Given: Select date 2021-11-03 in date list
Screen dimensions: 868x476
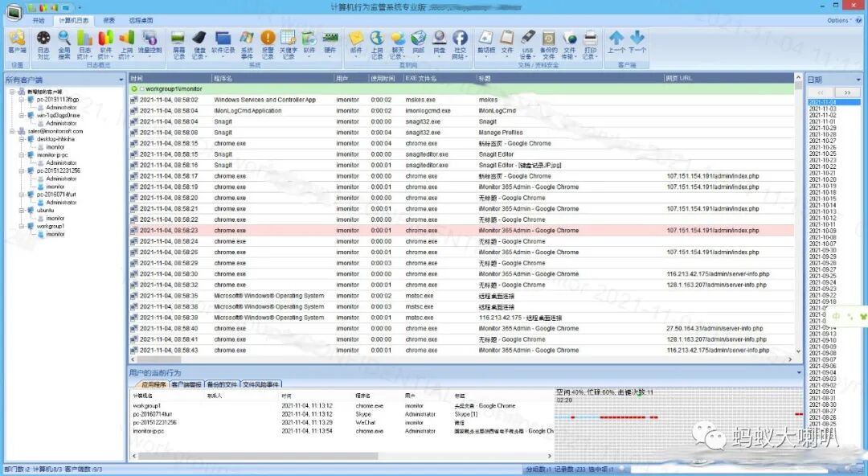Looking at the screenshot, I should 823,109.
